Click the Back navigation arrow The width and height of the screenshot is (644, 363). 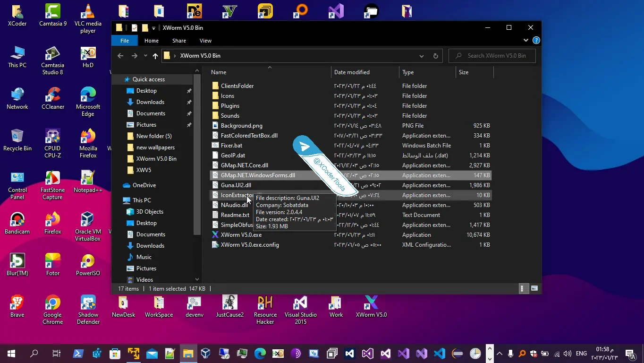[x=120, y=56]
